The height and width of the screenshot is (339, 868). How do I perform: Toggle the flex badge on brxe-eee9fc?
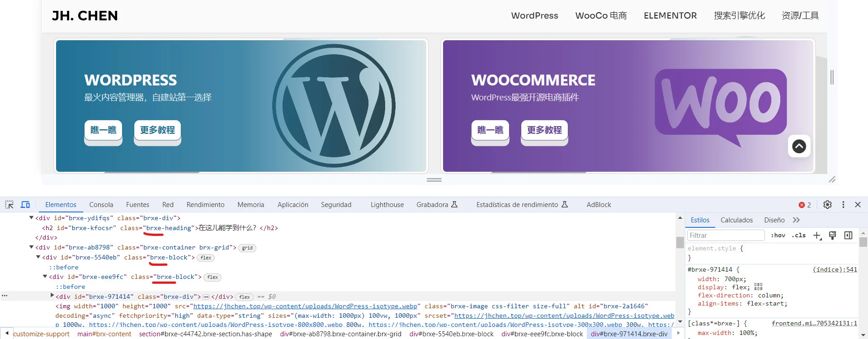click(213, 278)
